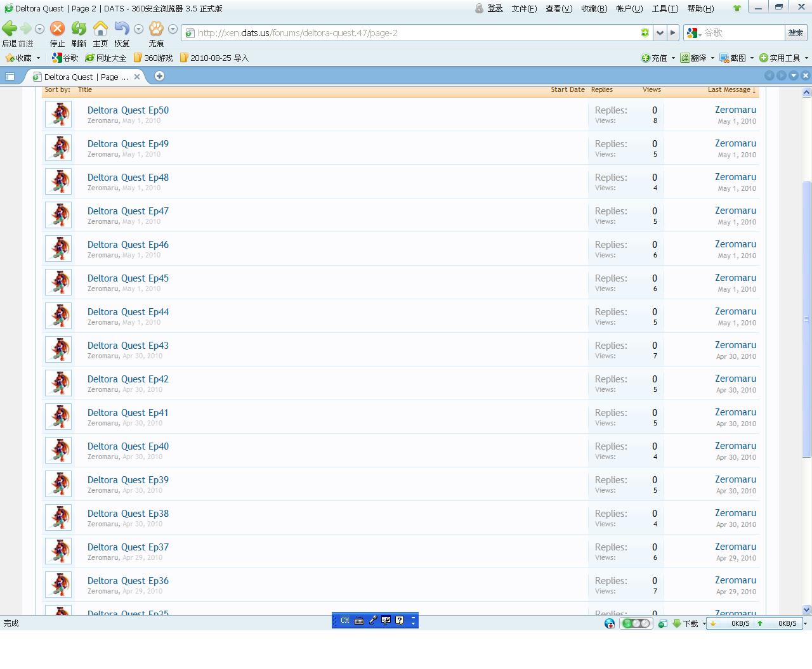
Task: Open the Tools menu in menu bar
Action: tap(664, 8)
